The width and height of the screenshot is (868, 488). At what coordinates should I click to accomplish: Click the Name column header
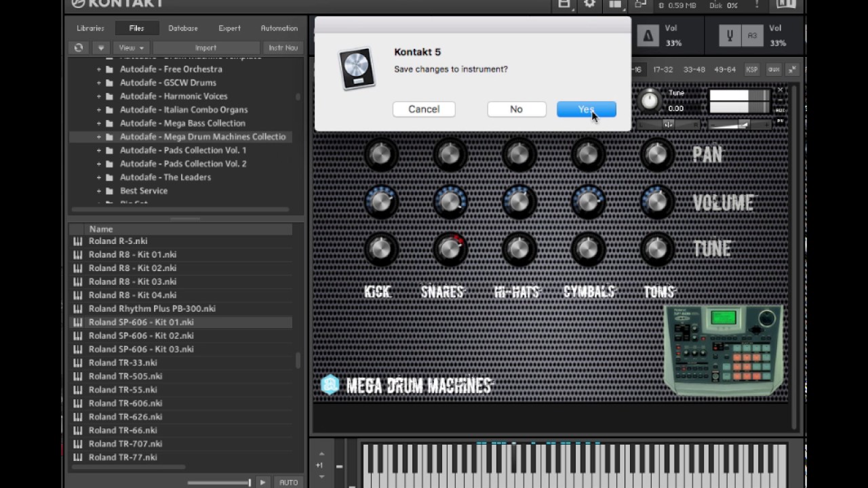tap(189, 229)
